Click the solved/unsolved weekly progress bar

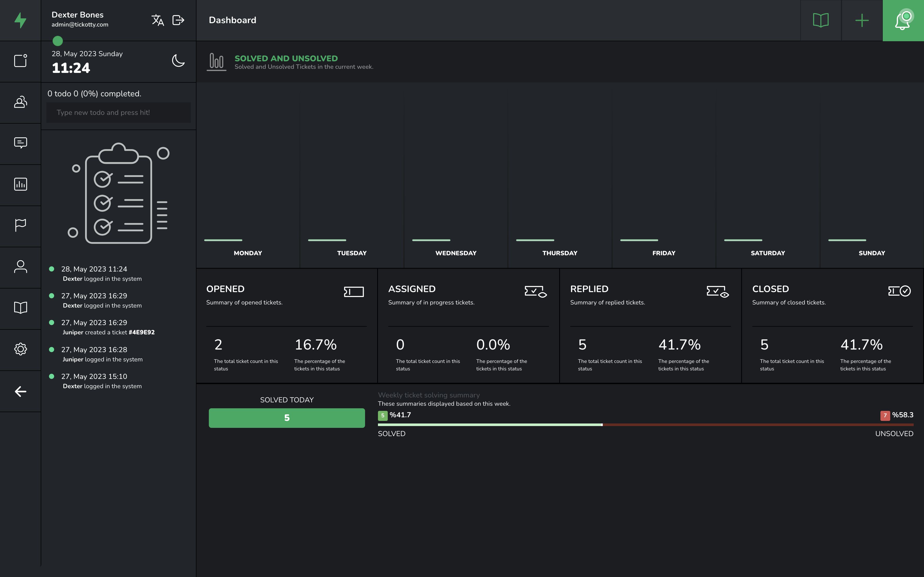(x=645, y=425)
